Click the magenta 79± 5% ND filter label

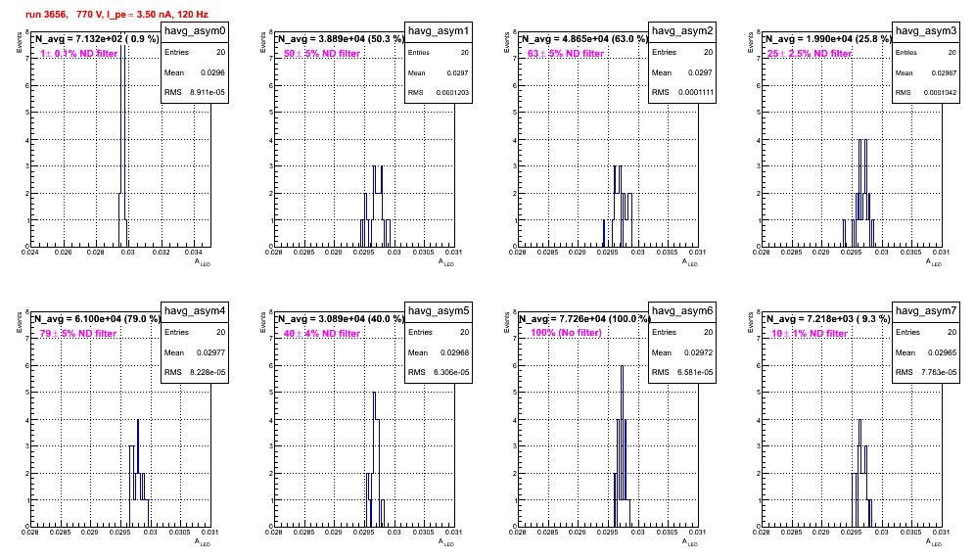point(78,334)
